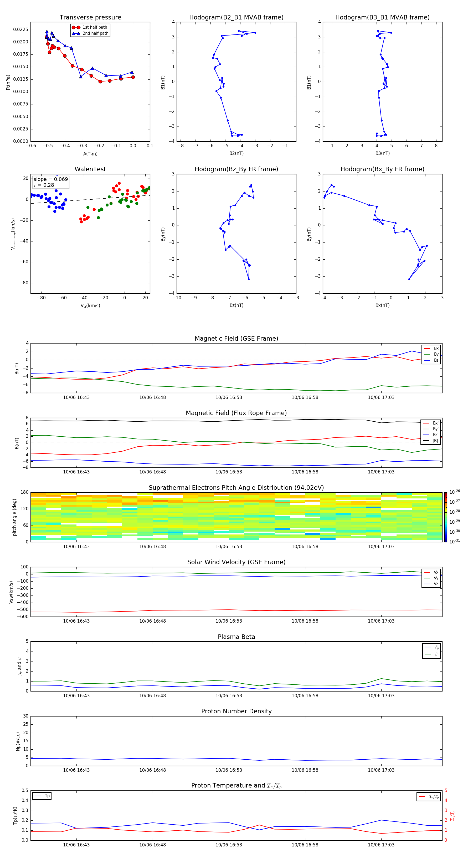Click the "Magnetic Field (Flux Rope Frame)" title
Viewport: 473px width, 868px height.
click(236, 413)
